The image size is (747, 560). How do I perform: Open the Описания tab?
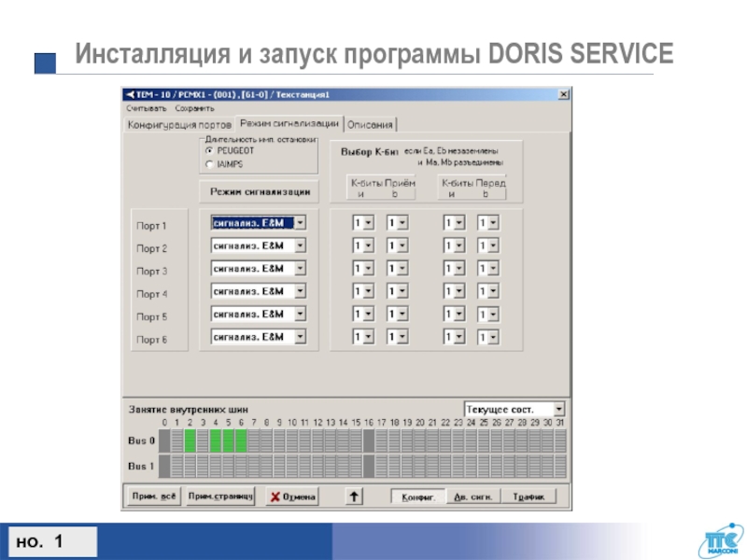click(x=371, y=125)
